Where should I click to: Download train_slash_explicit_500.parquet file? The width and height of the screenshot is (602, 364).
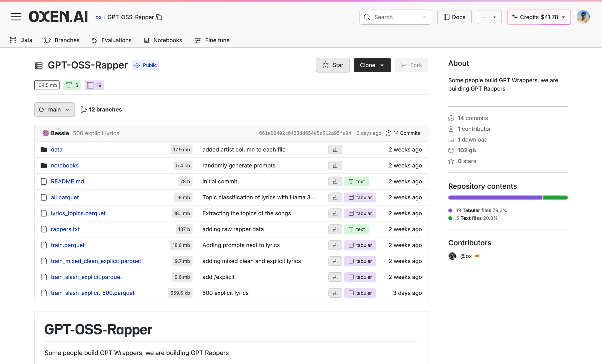[335, 293]
